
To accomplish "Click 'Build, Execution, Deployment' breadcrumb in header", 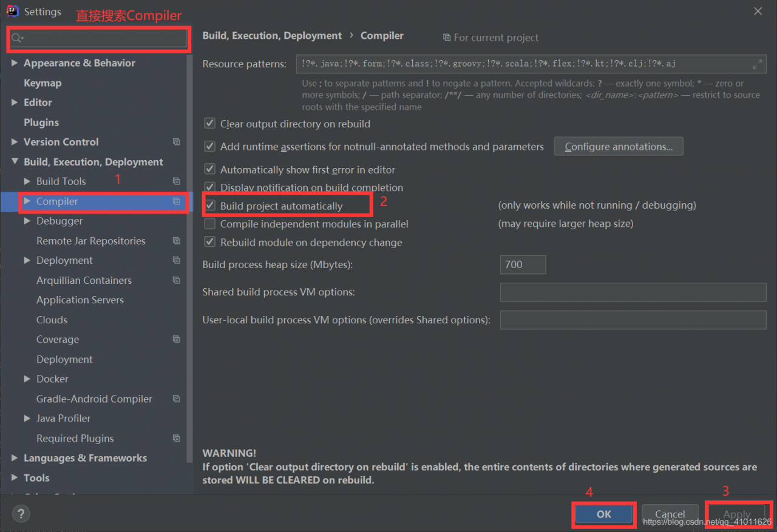I will point(272,36).
